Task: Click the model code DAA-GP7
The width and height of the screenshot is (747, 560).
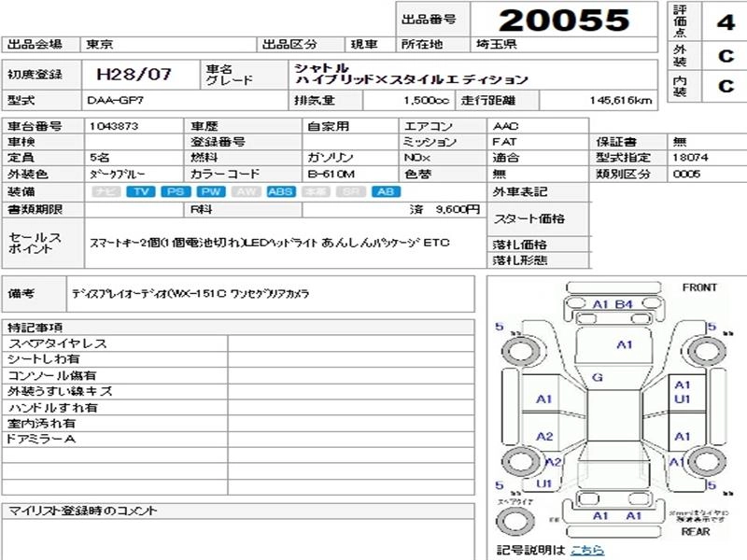Action: pyautogui.click(x=115, y=101)
